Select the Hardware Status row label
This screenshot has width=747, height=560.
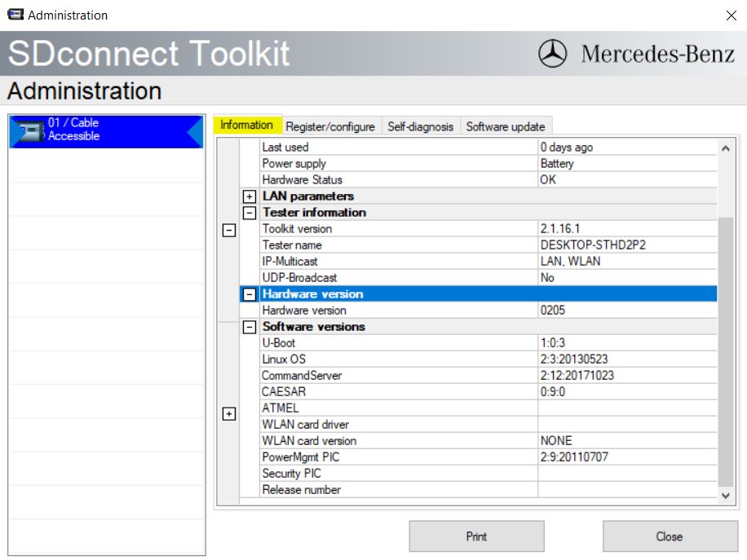(x=302, y=179)
